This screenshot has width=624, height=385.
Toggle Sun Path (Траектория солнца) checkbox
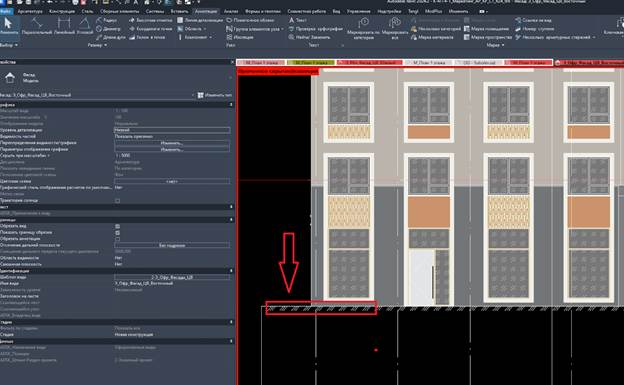click(117, 201)
